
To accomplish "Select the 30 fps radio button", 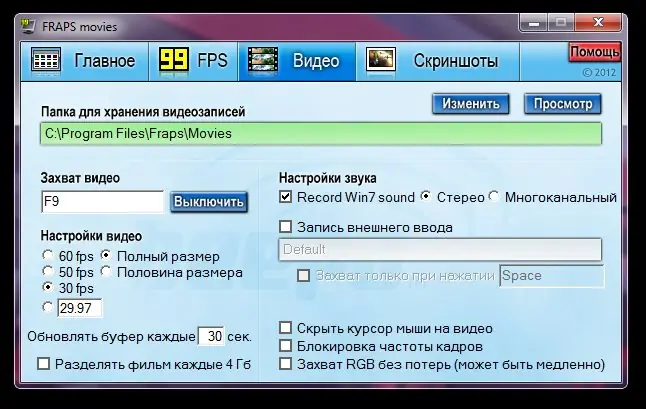I will pyautogui.click(x=48, y=287).
